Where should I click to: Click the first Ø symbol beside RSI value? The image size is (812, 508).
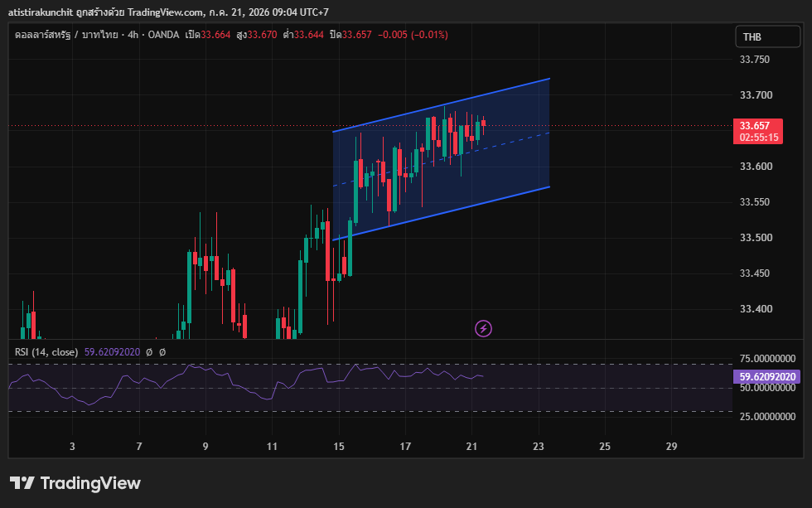click(x=149, y=352)
